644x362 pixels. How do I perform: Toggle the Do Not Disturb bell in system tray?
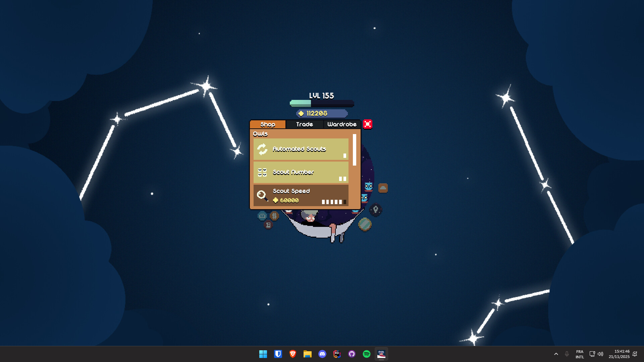pyautogui.click(x=635, y=354)
